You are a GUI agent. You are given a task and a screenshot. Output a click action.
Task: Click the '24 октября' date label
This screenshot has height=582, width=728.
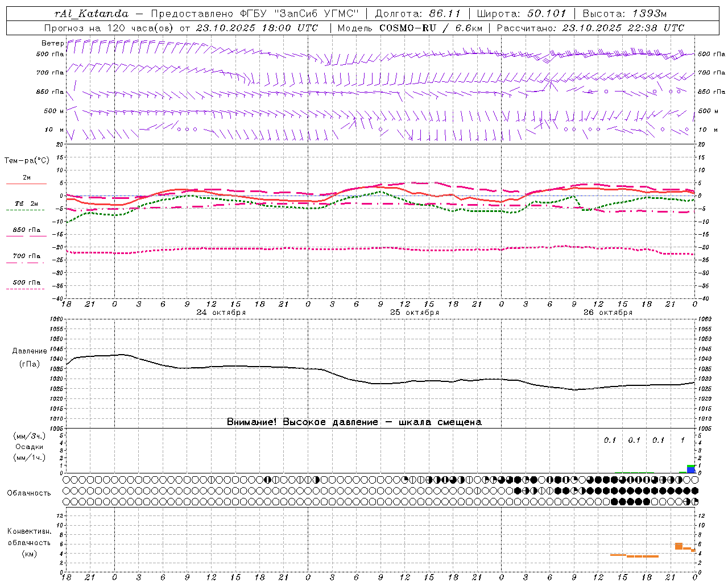pyautogui.click(x=221, y=313)
